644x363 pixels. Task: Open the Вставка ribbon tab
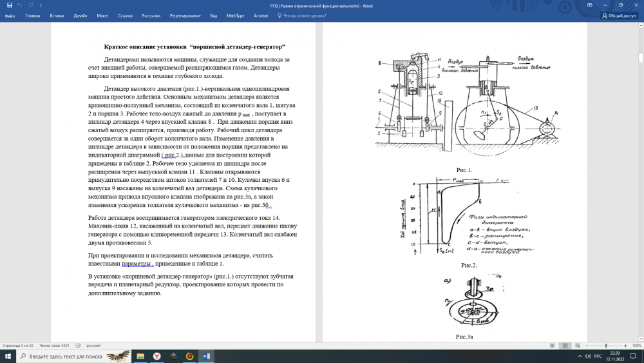pyautogui.click(x=57, y=15)
